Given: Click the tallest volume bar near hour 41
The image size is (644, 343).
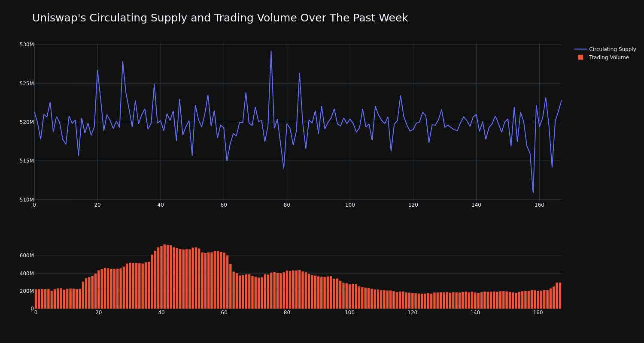Looking at the screenshot, I should [x=164, y=277].
